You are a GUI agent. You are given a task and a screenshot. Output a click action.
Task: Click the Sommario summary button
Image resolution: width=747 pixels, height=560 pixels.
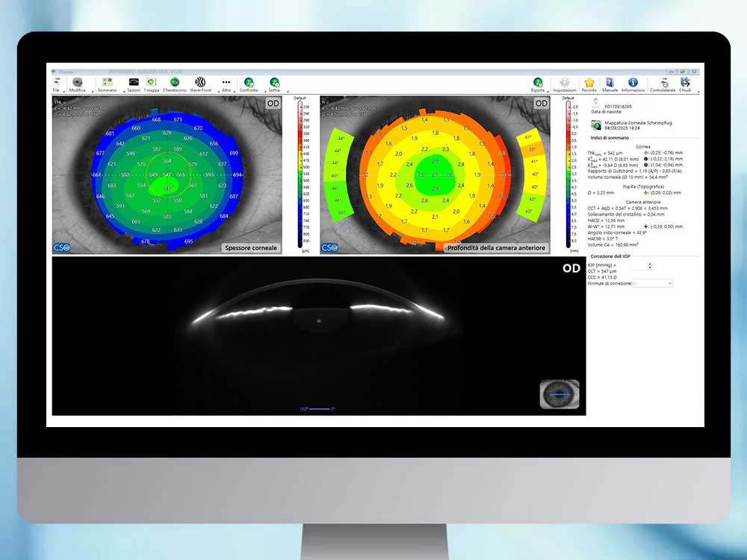[108, 84]
